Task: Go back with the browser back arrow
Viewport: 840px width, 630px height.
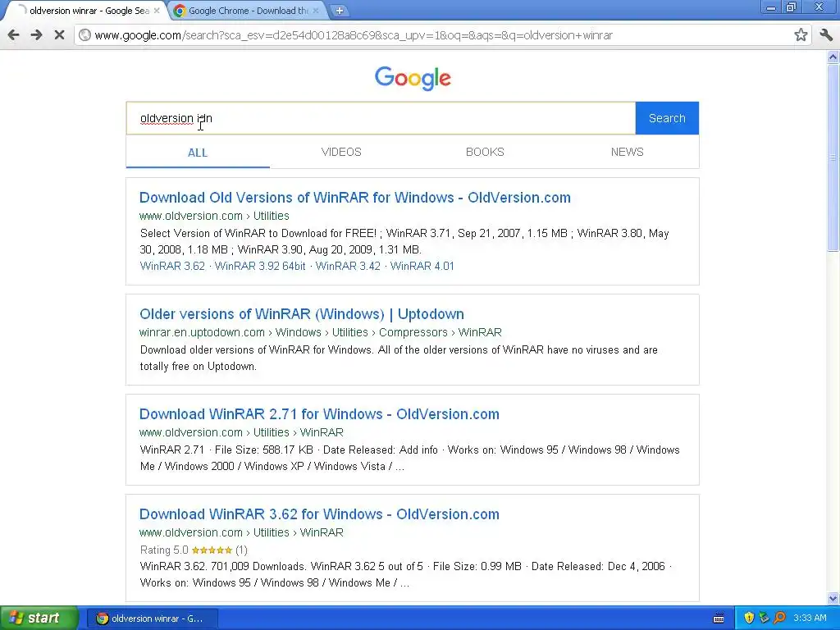Action: [13, 35]
